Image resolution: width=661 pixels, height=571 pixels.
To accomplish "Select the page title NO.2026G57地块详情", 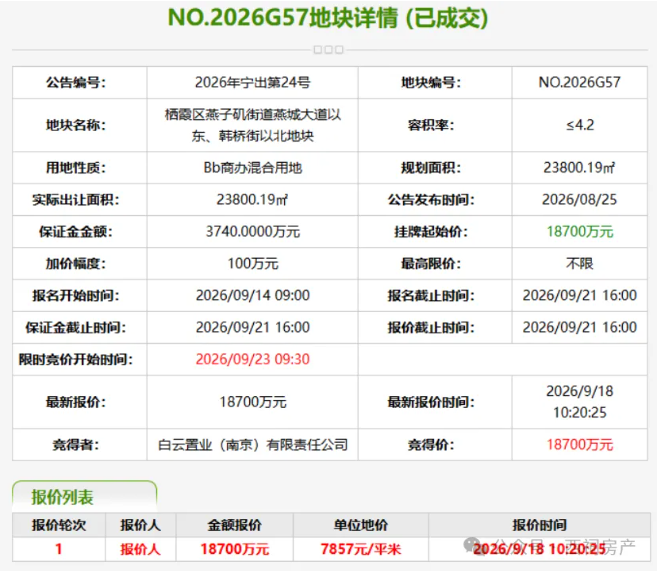I will click(x=282, y=18).
